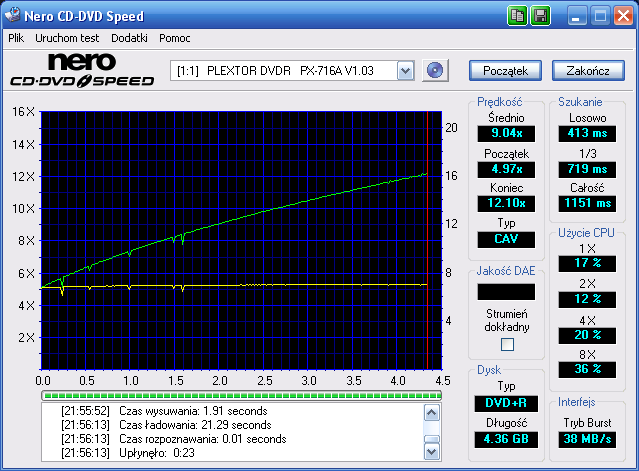Open the Uruchom test menu
Viewport: 639px width, 471px height.
tap(67, 38)
